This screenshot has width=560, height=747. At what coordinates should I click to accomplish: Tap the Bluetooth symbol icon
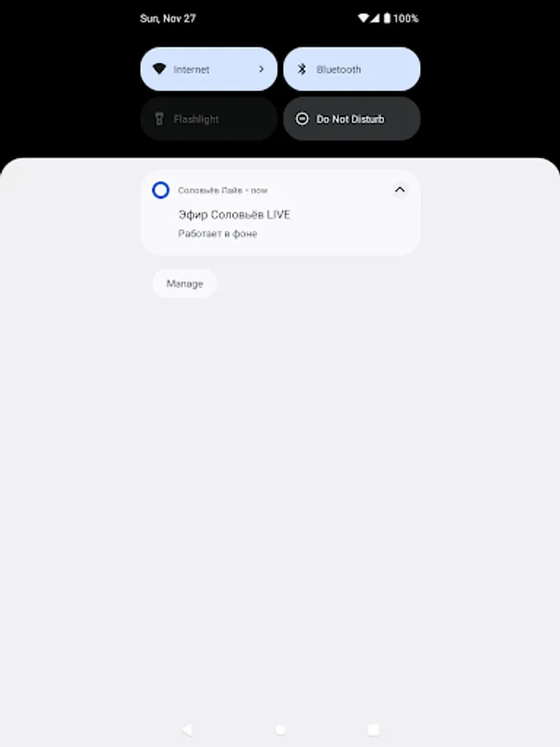(x=302, y=69)
